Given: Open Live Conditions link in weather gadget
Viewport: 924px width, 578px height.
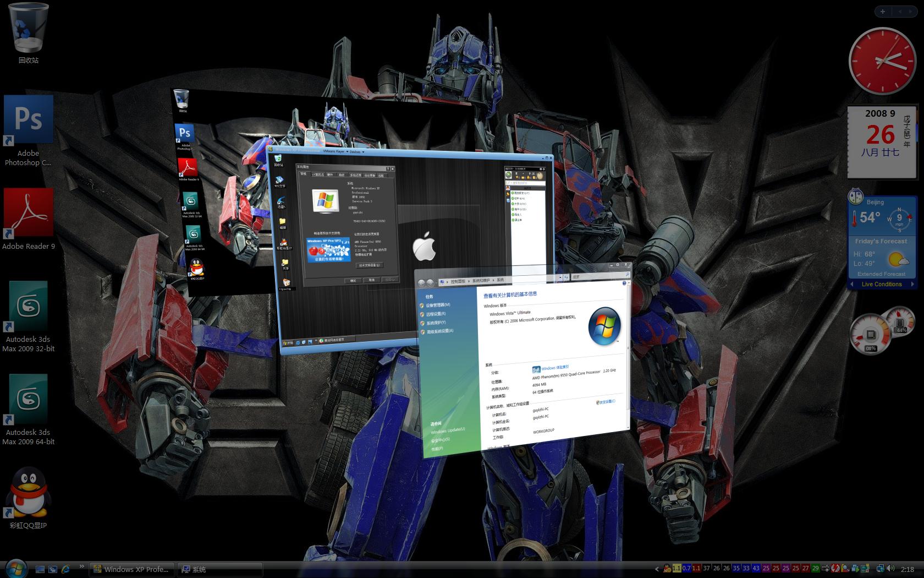Looking at the screenshot, I should tap(882, 284).
